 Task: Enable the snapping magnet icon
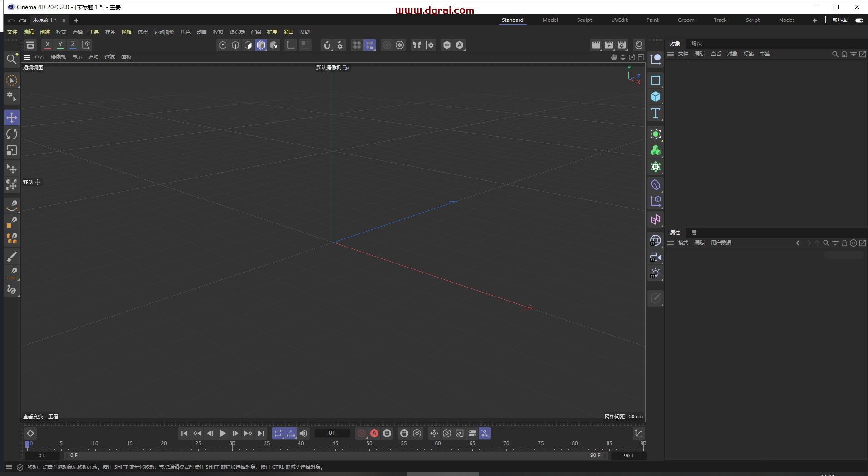coord(328,45)
